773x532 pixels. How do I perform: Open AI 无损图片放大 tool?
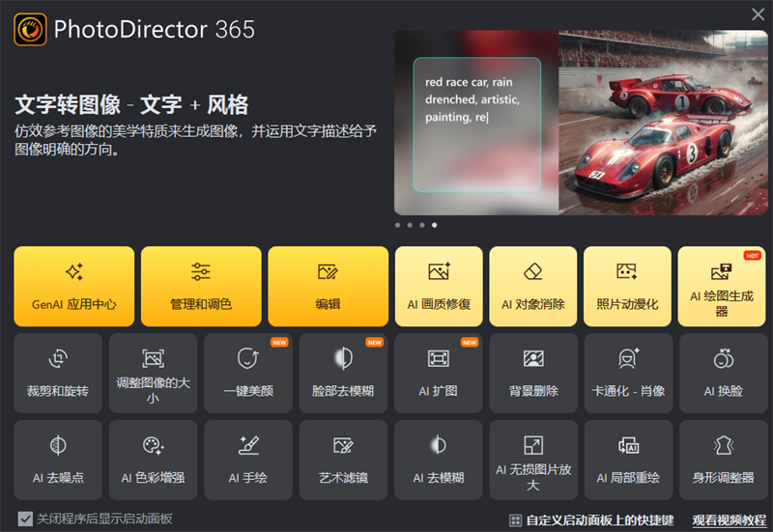533,461
